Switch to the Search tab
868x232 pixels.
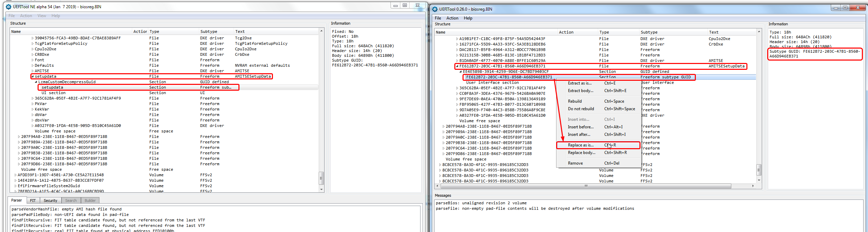coord(71,201)
